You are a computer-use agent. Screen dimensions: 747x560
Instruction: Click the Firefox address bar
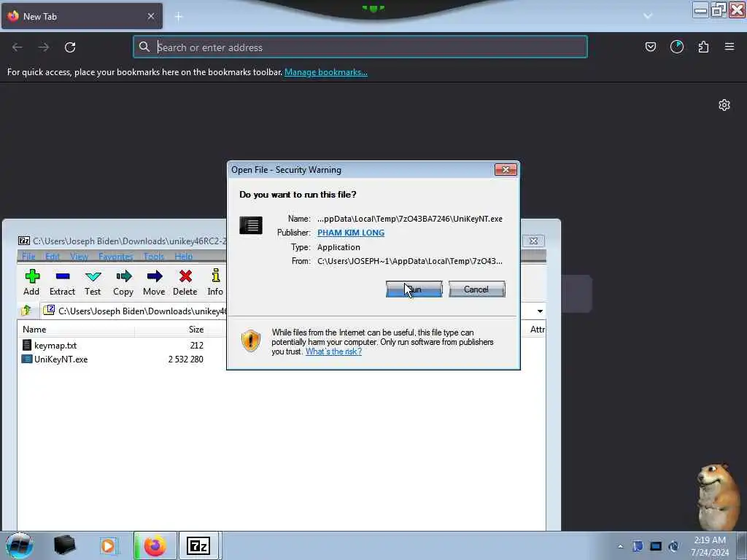[360, 47]
